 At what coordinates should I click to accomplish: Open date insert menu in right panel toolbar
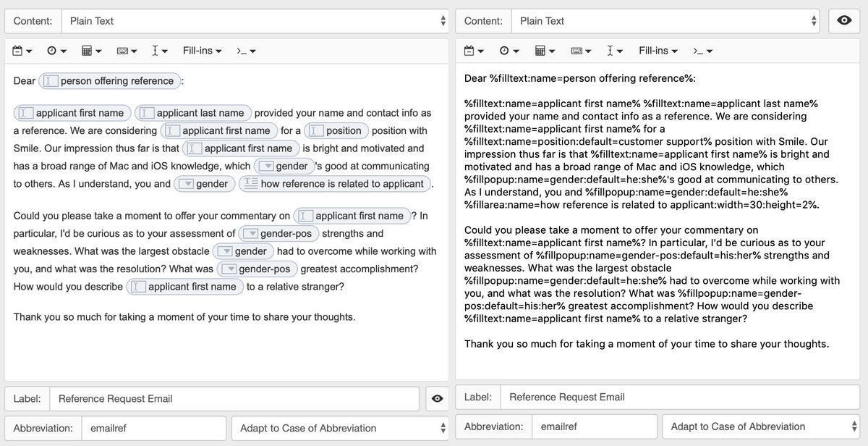click(475, 51)
